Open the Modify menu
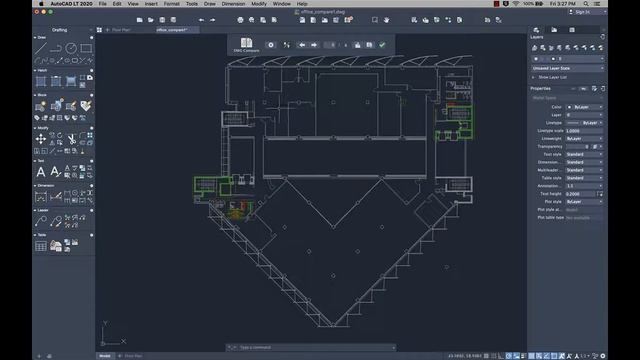 259,4
